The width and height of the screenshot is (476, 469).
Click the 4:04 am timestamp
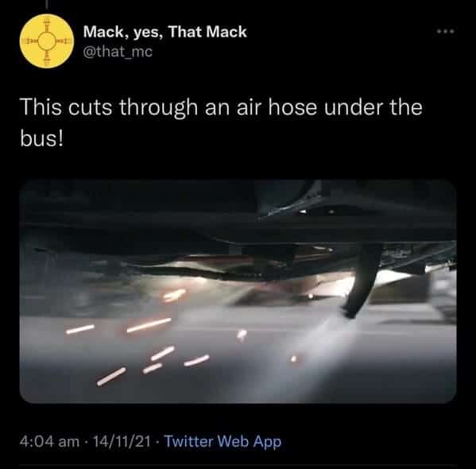pyautogui.click(x=49, y=442)
